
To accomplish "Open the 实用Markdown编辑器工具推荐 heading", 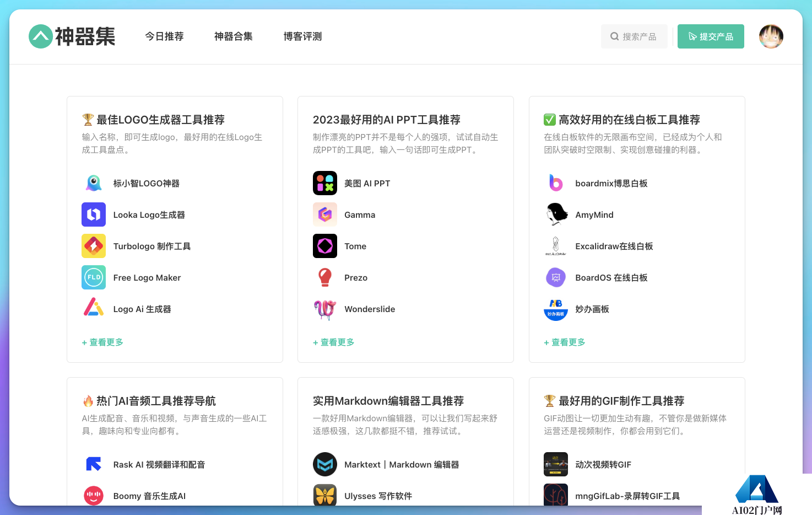I will (388, 401).
